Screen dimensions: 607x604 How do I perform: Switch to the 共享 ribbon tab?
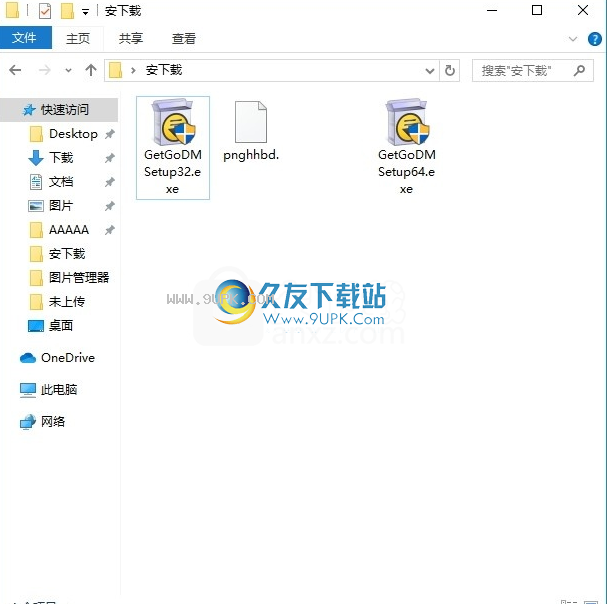[131, 38]
